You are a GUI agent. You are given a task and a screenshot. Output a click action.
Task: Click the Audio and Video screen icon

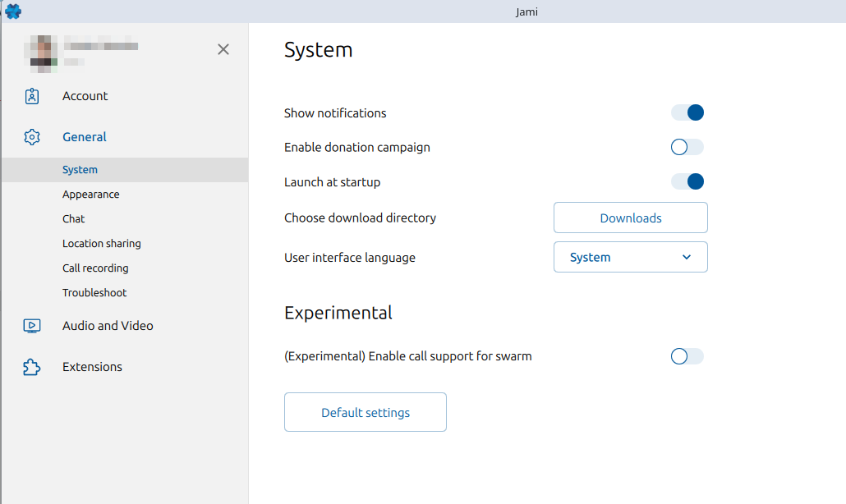coord(32,326)
